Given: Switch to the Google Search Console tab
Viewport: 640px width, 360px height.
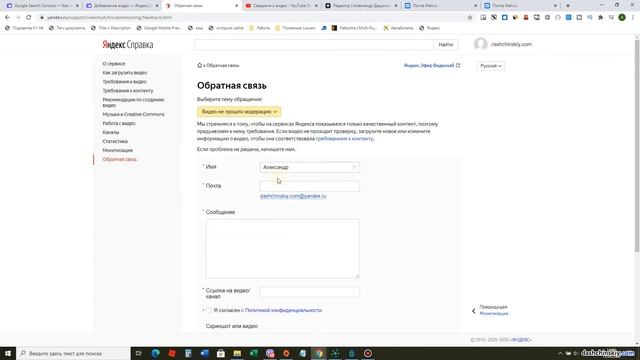Looking at the screenshot, I should pos(42,6).
